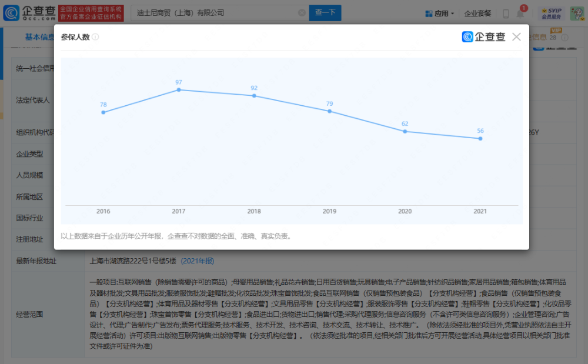Click the 所属地区 row label
The width and height of the screenshot is (588, 364).
click(29, 197)
